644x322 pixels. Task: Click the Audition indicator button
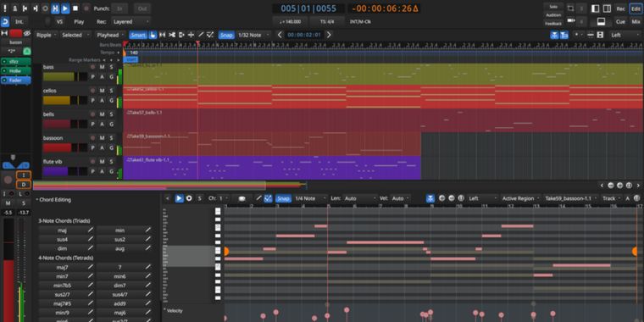pyautogui.click(x=553, y=14)
